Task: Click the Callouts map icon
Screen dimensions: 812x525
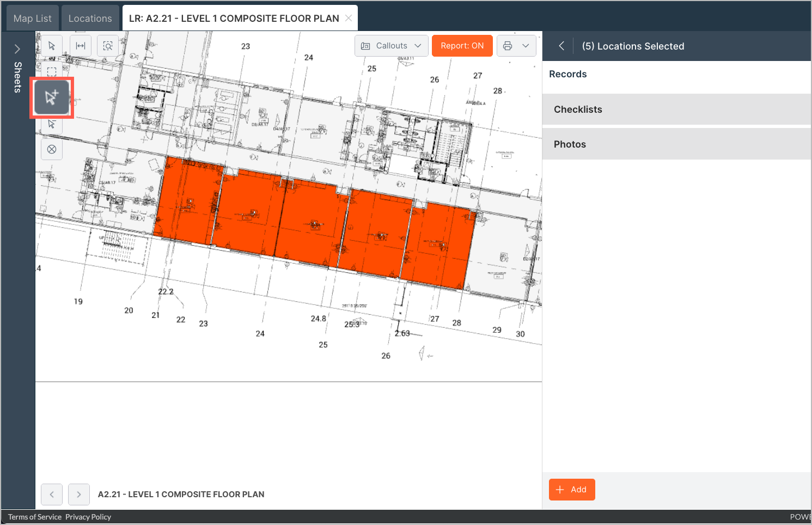Action: (x=364, y=46)
